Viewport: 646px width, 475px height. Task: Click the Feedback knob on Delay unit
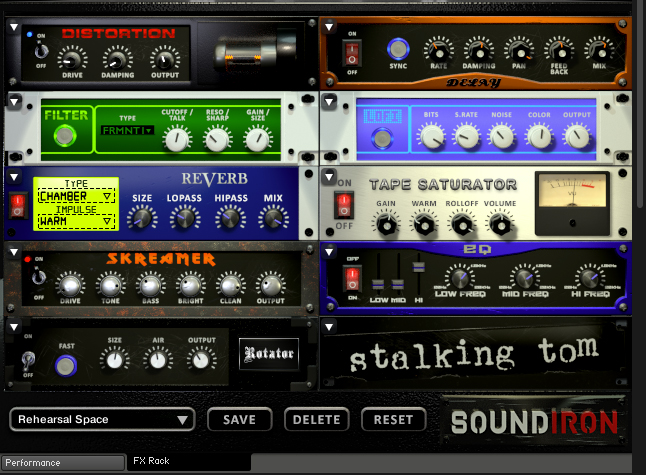pyautogui.click(x=561, y=49)
